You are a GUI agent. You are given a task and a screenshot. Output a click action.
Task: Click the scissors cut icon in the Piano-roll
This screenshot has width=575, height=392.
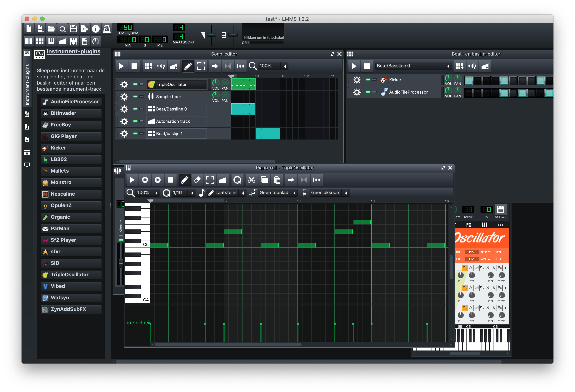(251, 180)
